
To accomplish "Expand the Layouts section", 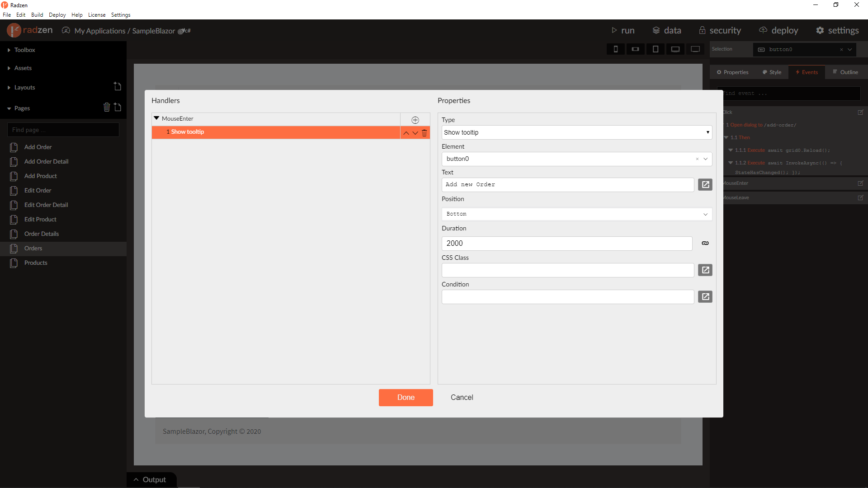I will pyautogui.click(x=24, y=88).
